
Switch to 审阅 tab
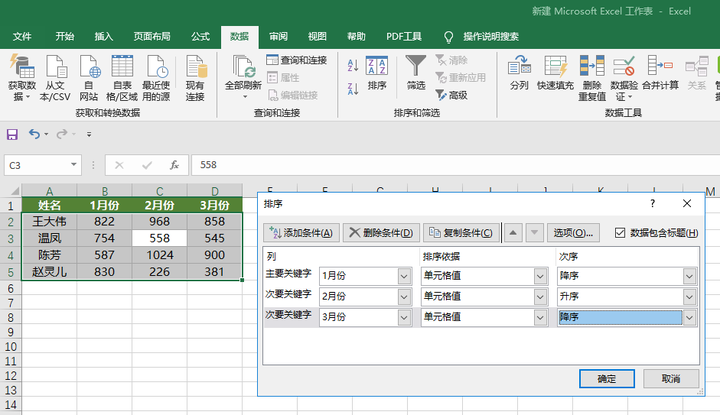point(278,37)
